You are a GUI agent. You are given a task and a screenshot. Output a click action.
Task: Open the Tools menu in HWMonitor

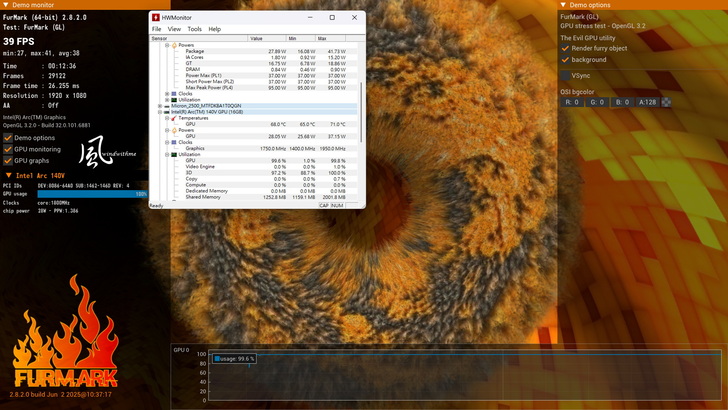click(194, 29)
